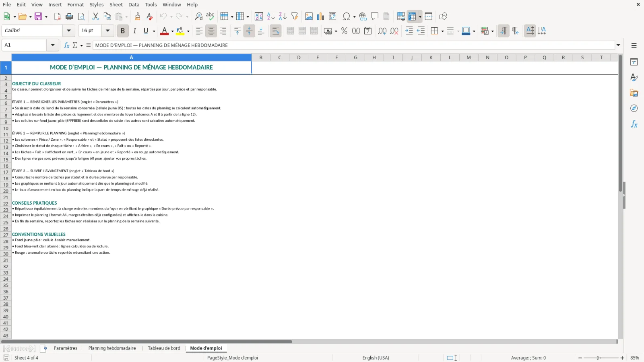
Task: Open the Tools menu
Action: pyautogui.click(x=151, y=4)
